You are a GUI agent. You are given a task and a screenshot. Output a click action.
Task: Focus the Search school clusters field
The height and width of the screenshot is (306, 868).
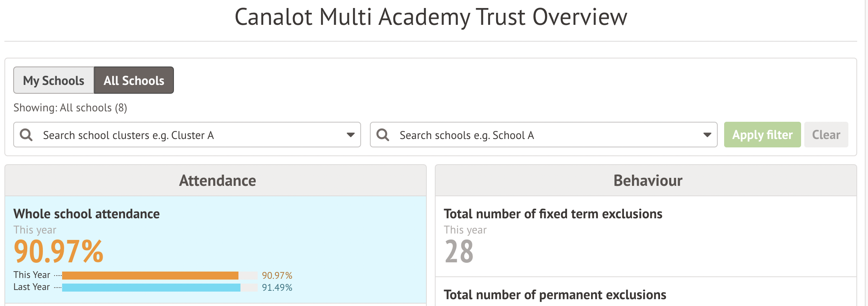187,135
